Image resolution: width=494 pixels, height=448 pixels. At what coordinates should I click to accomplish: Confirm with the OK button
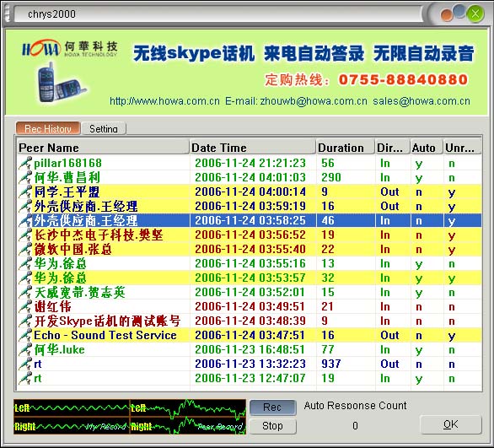(451, 424)
